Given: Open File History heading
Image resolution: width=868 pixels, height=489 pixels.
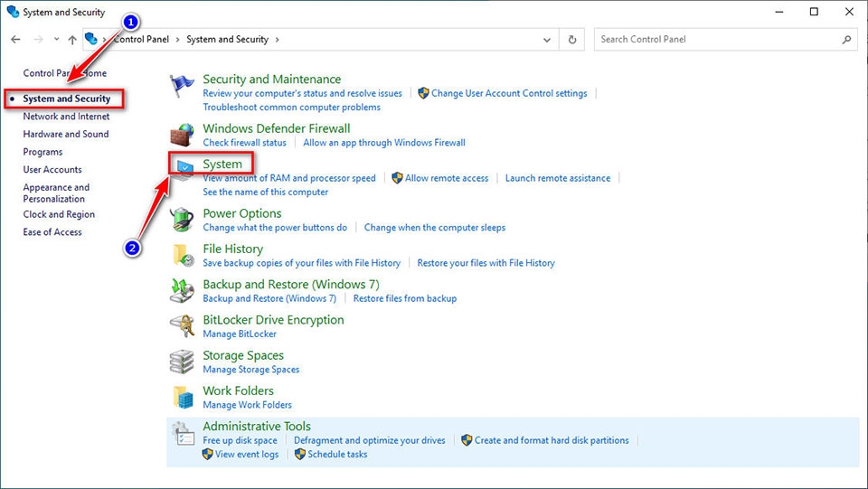Looking at the screenshot, I should pyautogui.click(x=233, y=249).
